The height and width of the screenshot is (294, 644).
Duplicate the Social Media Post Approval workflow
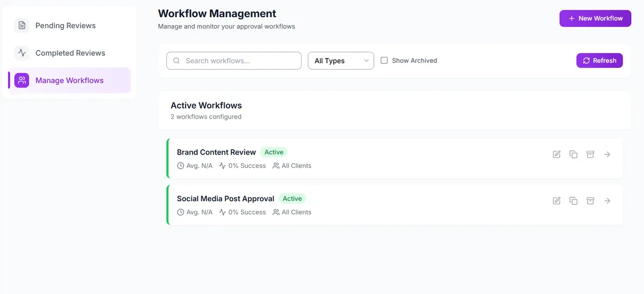click(x=573, y=201)
